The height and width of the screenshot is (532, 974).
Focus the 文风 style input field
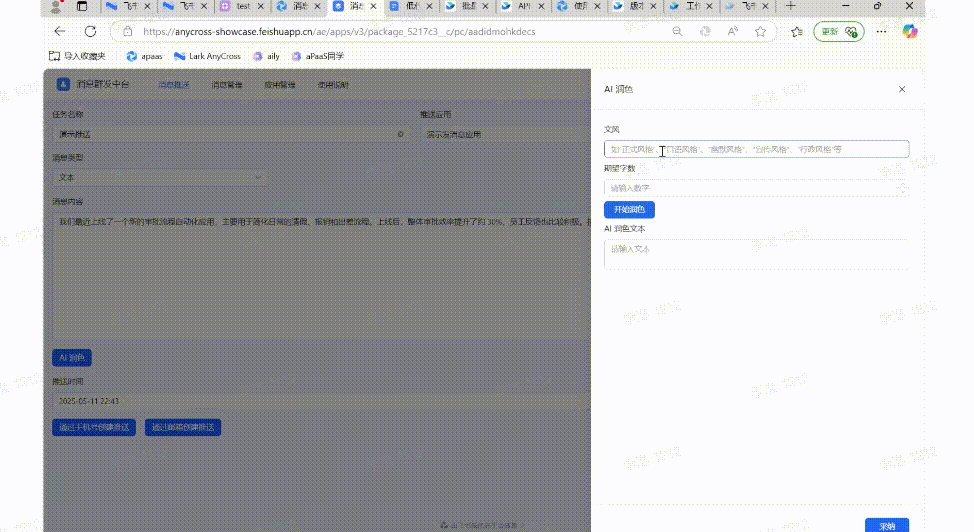tap(756, 149)
